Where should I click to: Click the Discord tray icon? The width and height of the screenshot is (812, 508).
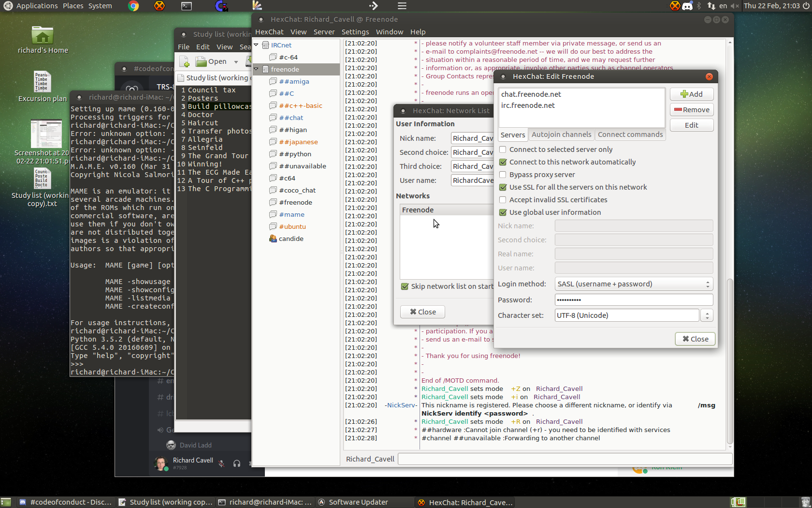click(687, 6)
